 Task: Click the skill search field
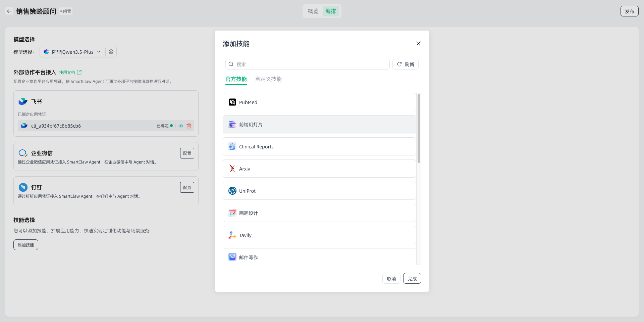[307, 64]
